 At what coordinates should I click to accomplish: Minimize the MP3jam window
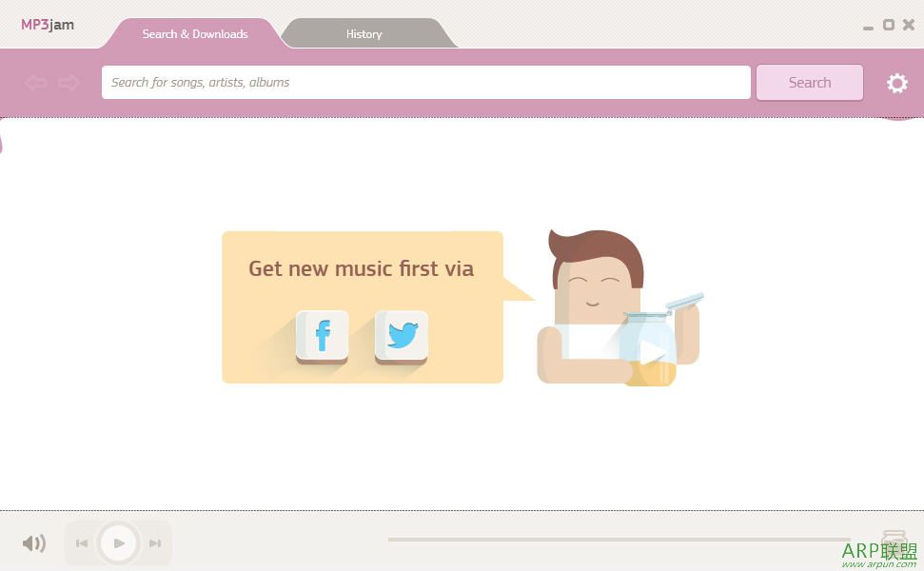pyautogui.click(x=868, y=27)
